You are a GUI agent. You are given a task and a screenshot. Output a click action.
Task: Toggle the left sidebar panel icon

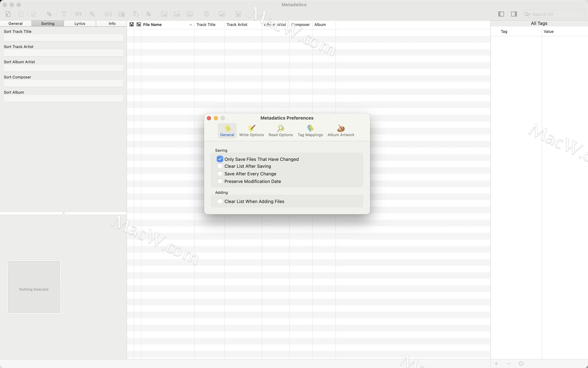pyautogui.click(x=501, y=14)
